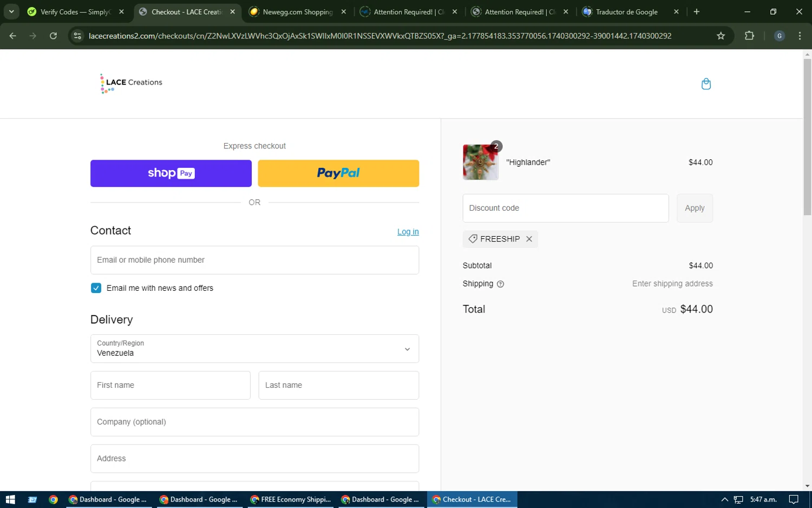The image size is (812, 508).
Task: Click the browser address bar URL
Action: point(380,36)
